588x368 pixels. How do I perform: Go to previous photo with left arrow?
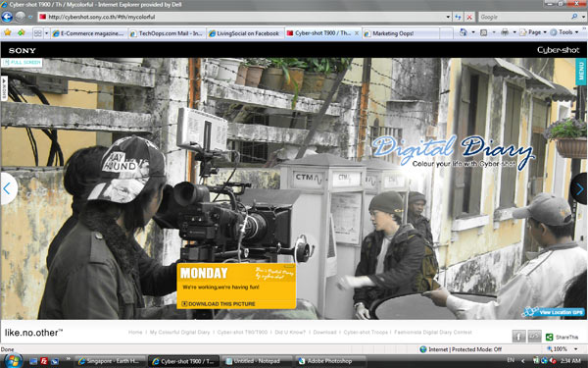click(x=8, y=188)
